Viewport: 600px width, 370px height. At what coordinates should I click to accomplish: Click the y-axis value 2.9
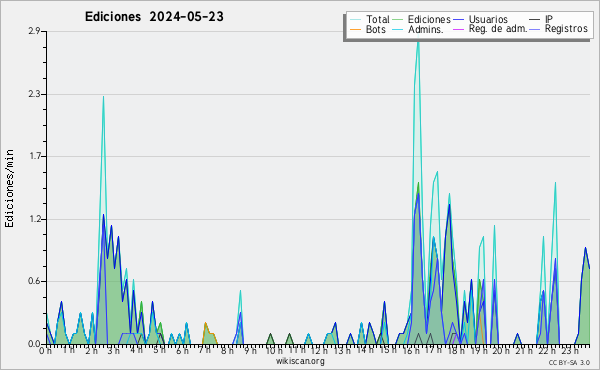click(34, 31)
